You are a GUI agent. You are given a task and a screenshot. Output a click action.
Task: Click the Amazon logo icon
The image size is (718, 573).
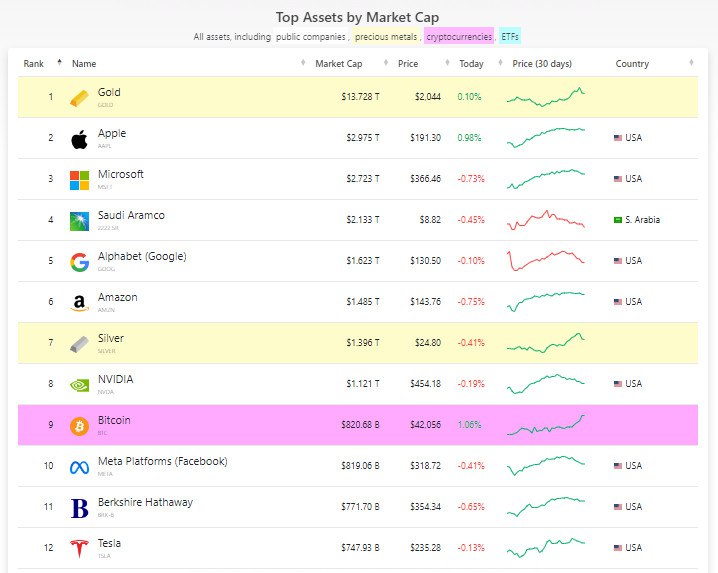point(79,303)
